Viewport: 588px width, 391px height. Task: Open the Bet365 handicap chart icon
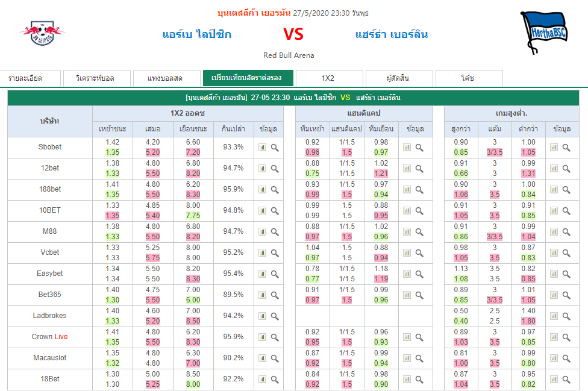tap(407, 295)
